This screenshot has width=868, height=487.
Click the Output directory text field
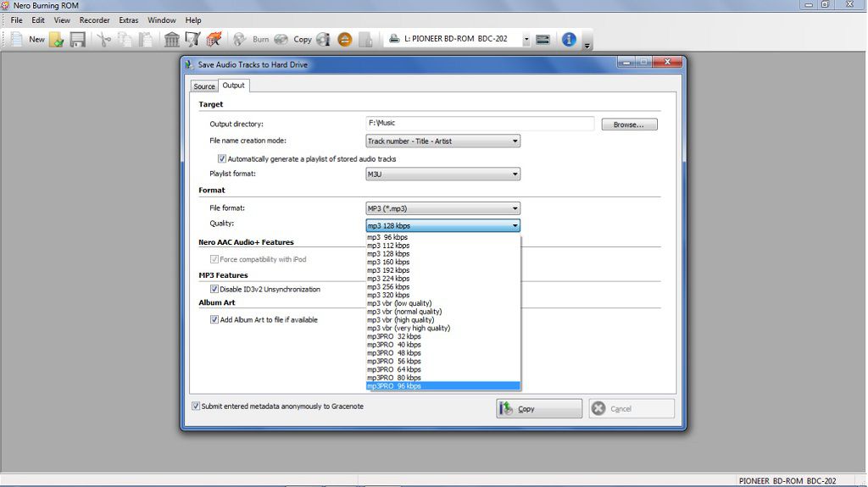coord(480,124)
